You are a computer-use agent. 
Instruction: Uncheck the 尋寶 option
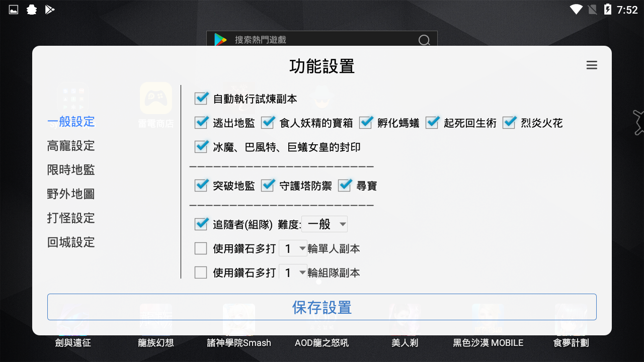344,186
